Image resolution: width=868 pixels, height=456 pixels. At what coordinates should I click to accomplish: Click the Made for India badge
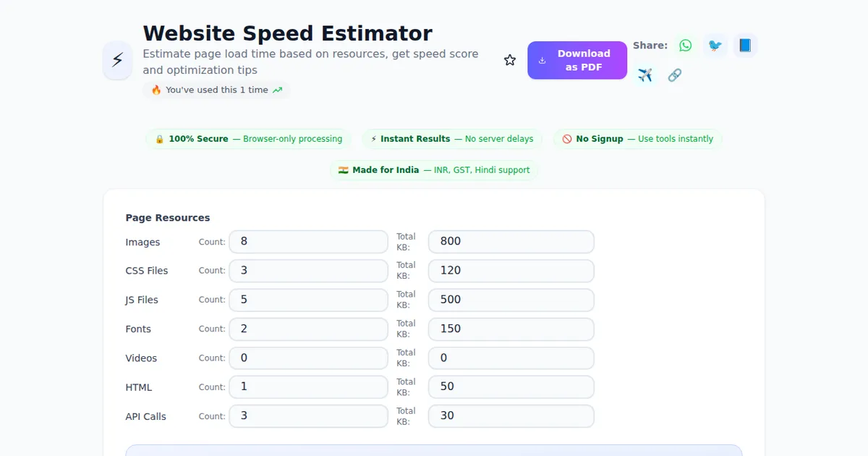click(x=434, y=170)
